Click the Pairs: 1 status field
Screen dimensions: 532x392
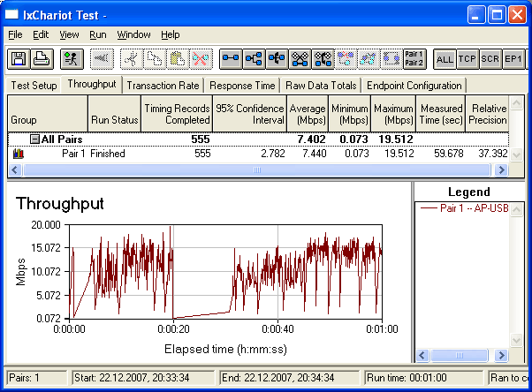pyautogui.click(x=36, y=378)
